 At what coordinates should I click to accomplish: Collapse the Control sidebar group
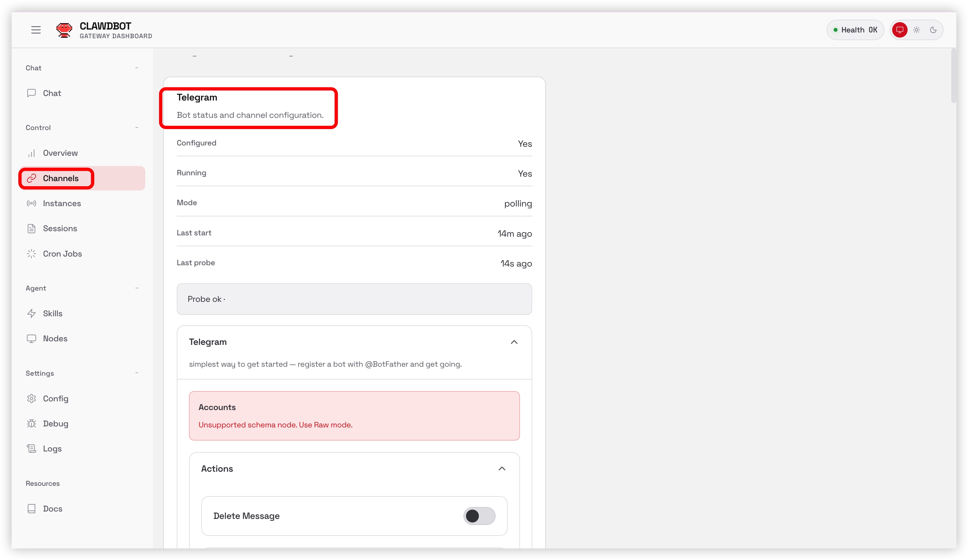click(x=137, y=127)
